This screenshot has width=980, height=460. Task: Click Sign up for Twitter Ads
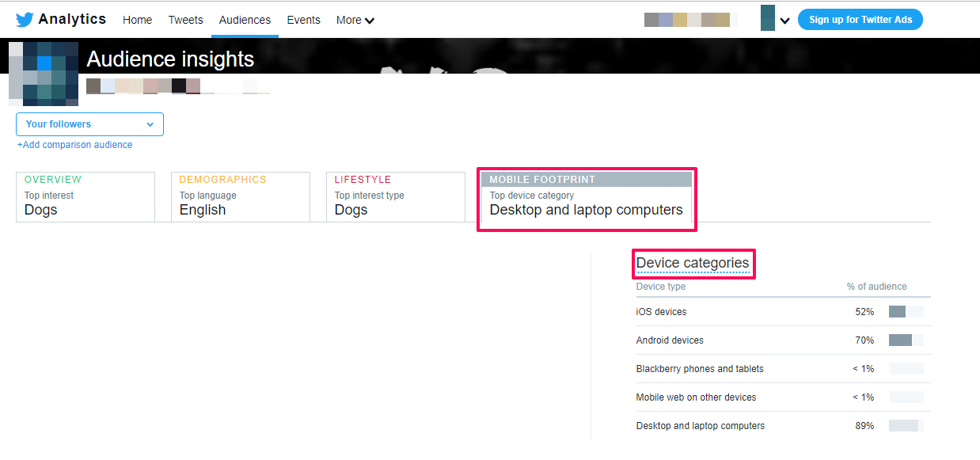860,20
